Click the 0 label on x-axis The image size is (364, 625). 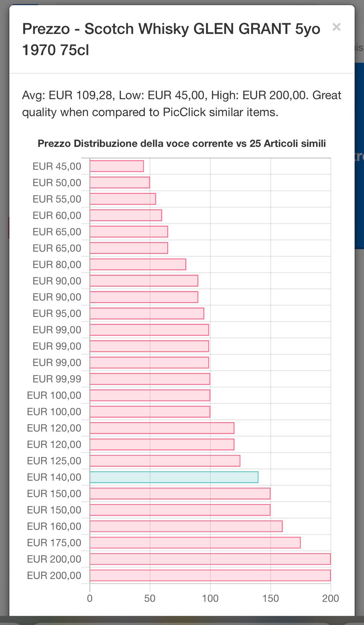click(x=90, y=598)
